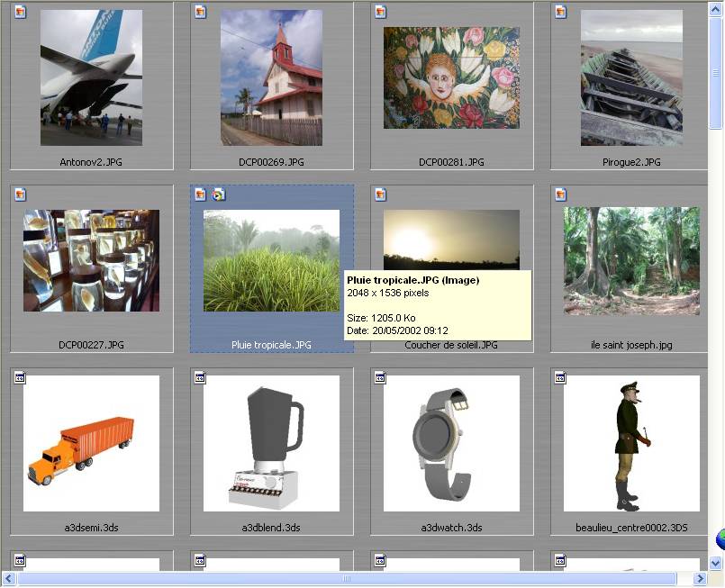Select the beaulieu_centre0002.3DS soldier thumbnail
Image resolution: width=725 pixels, height=588 pixels.
click(631, 443)
